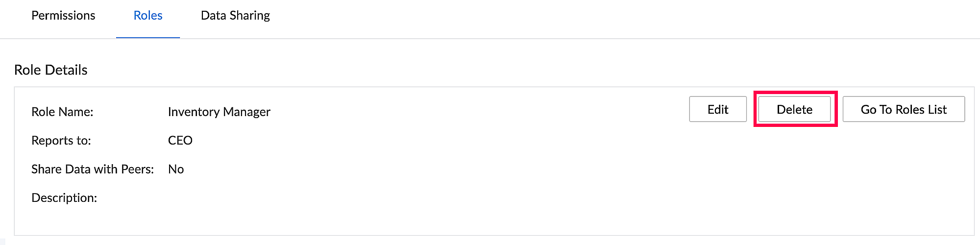Click blank space inside Role Details panel
The height and width of the screenshot is (245, 980).
pos(490,186)
